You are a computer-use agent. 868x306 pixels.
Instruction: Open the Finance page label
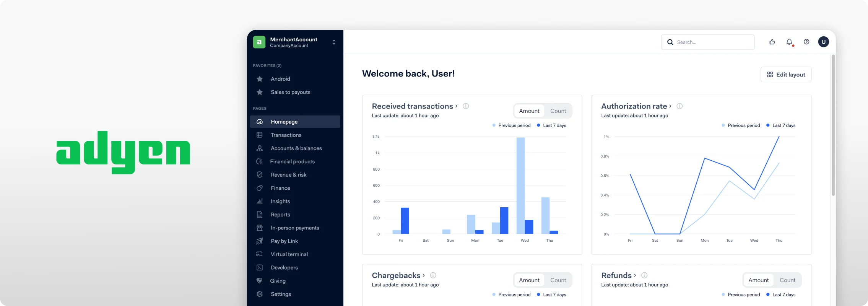coord(280,188)
